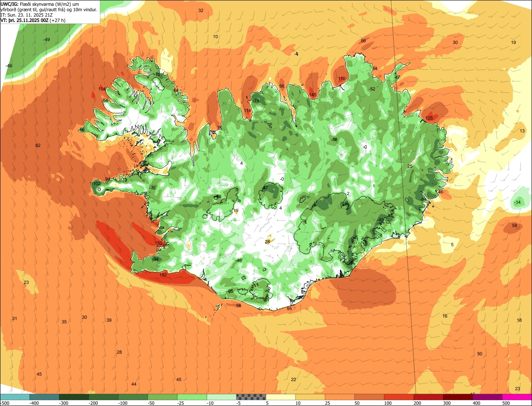
Task: Click the 55 value on south coast
Action: coord(289,309)
